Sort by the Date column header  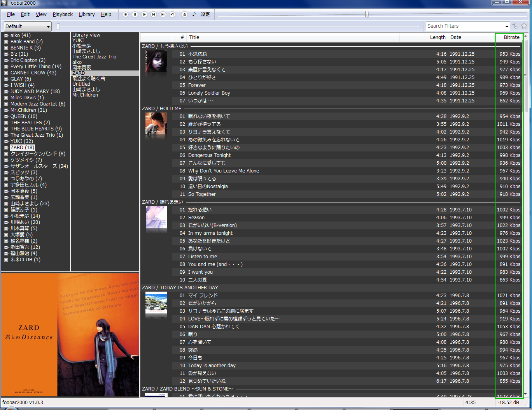coord(471,37)
